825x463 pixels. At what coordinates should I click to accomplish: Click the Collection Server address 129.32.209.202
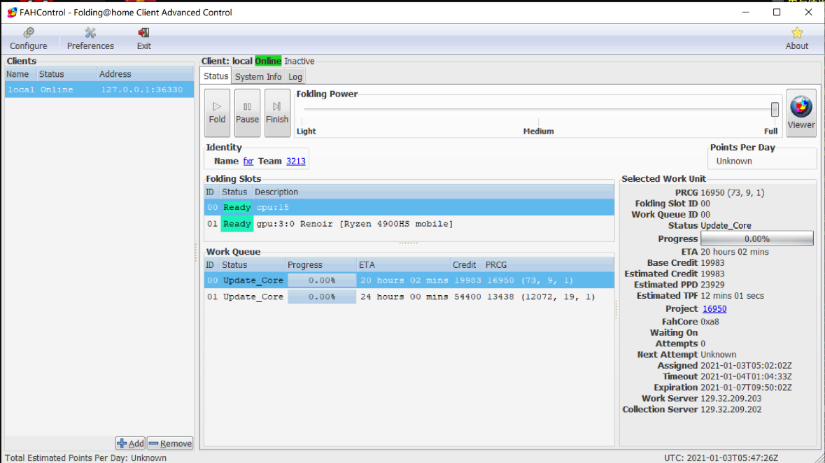731,409
